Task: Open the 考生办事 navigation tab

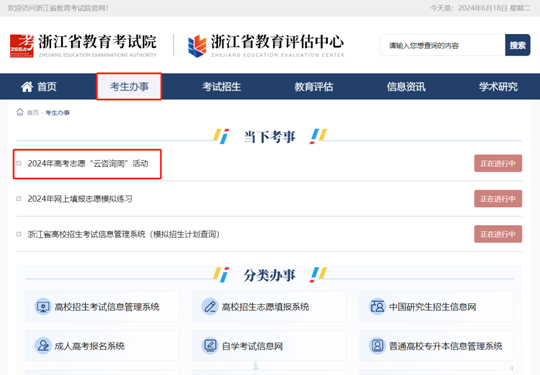Action: [129, 86]
